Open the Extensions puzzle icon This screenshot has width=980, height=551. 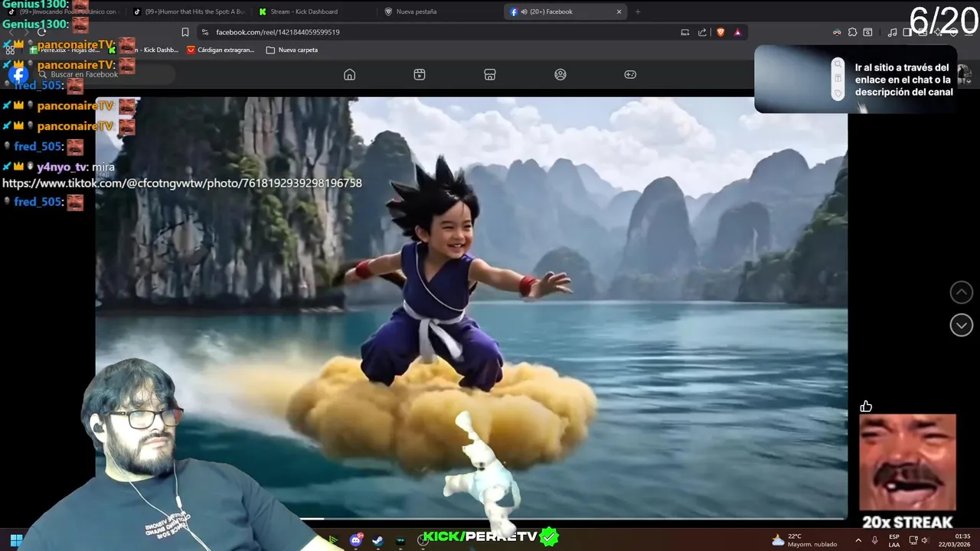point(852,32)
